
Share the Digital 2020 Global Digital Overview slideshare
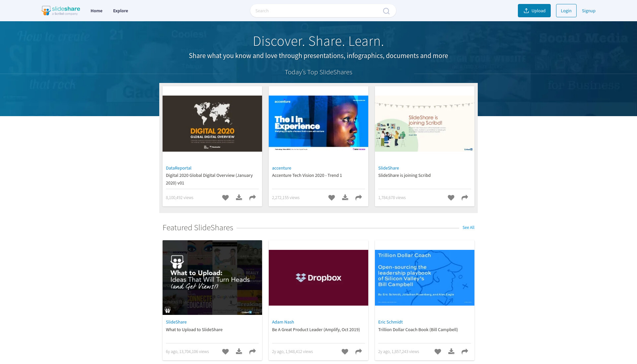[x=252, y=197]
